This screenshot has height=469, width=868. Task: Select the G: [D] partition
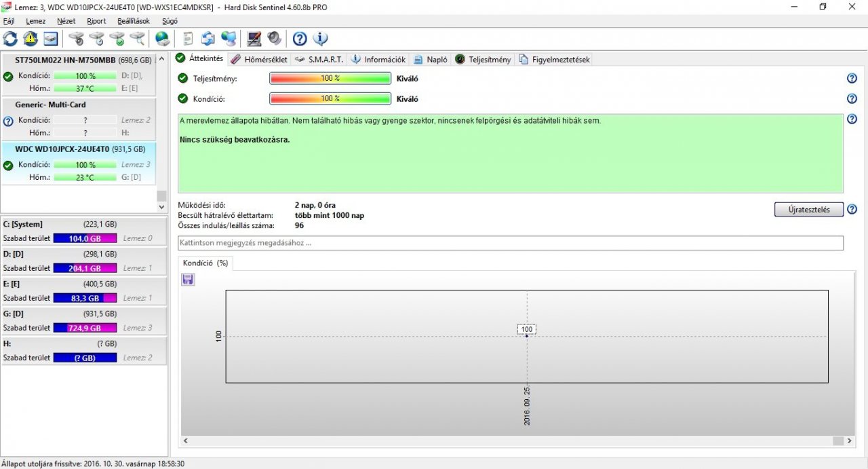click(x=83, y=321)
